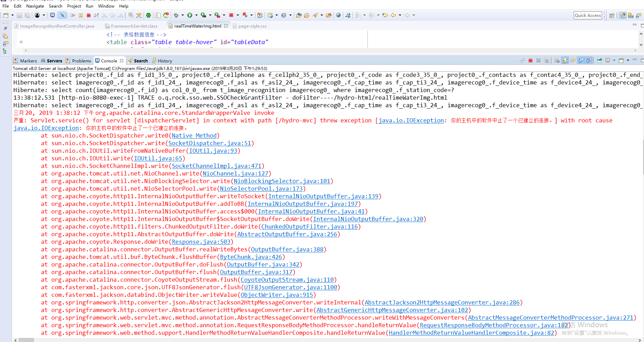Open a new wizard from the New icon
The image size is (644, 342).
click(6, 15)
